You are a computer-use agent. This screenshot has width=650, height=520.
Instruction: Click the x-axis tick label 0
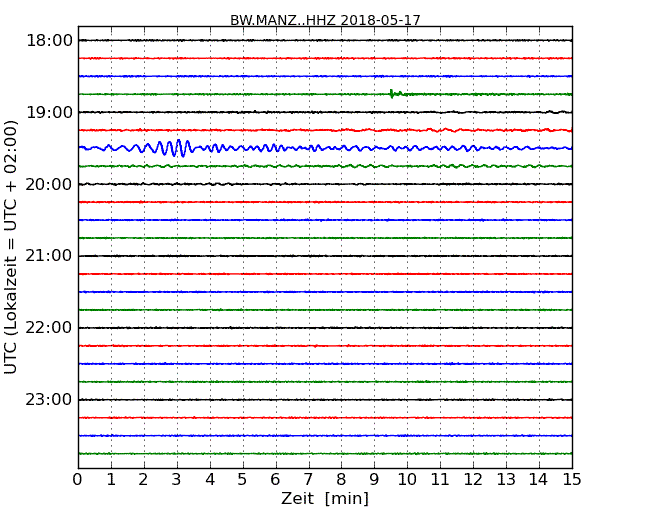point(78,480)
